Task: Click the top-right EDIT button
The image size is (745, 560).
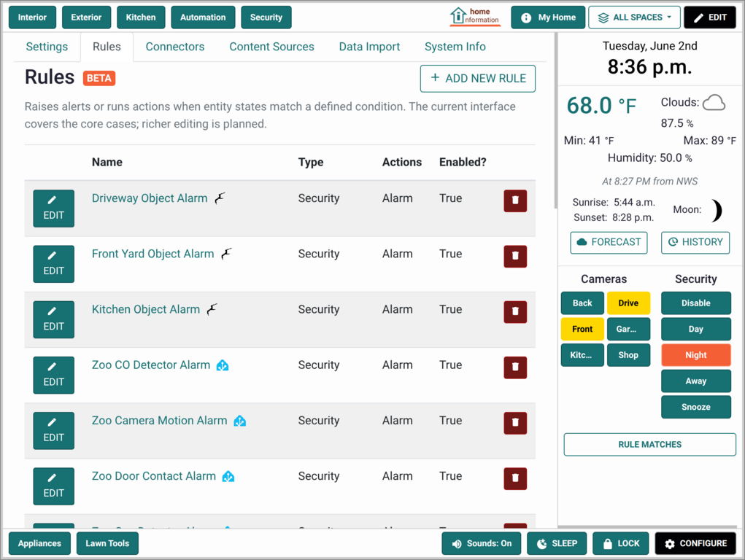Action: tap(710, 17)
